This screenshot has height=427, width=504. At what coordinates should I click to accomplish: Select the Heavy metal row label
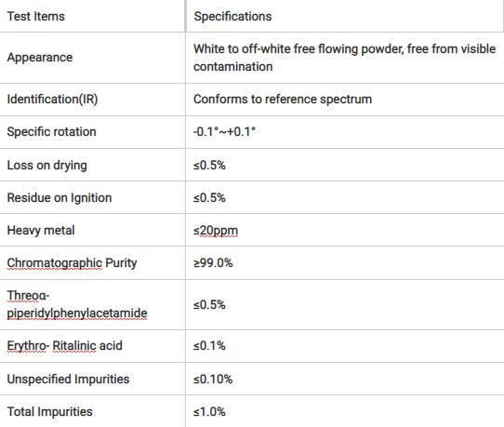coord(41,230)
